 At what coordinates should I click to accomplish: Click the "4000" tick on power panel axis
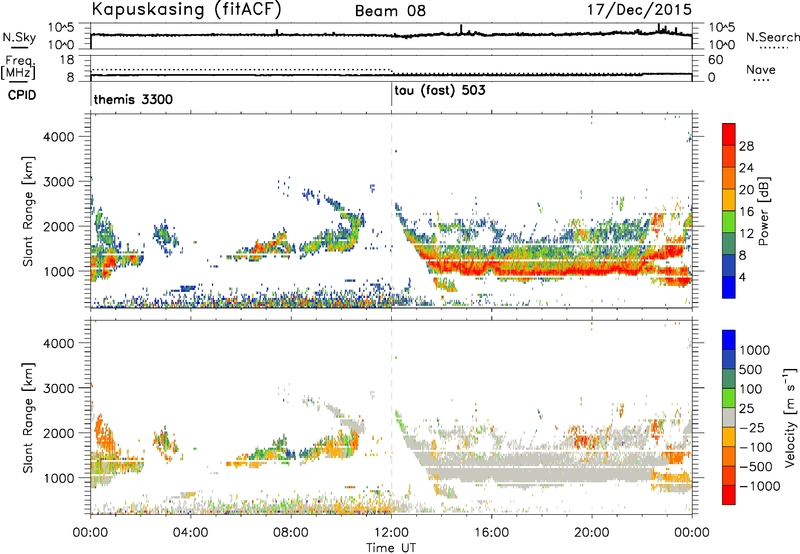point(58,137)
